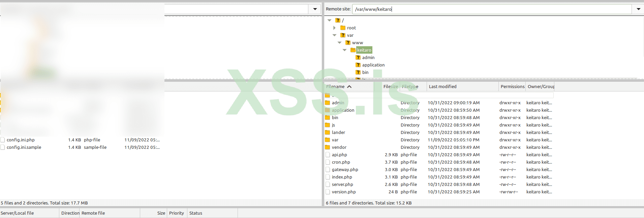This screenshot has width=644, height=218.
Task: Click the local config.ini.php file icon
Action: [3, 140]
